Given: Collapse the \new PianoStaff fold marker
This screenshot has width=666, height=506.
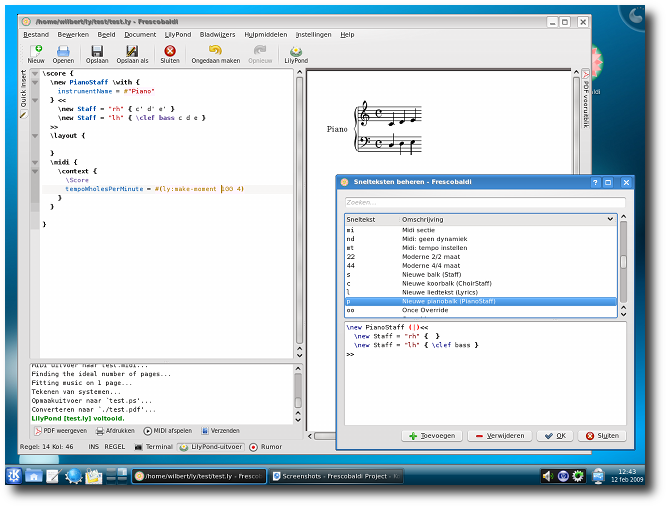Looking at the screenshot, I should 35,82.
